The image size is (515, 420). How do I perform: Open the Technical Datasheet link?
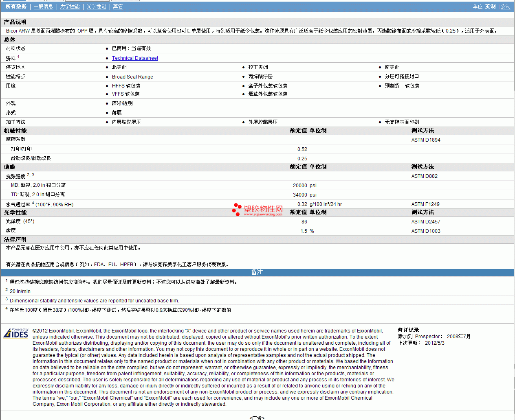tap(135, 58)
